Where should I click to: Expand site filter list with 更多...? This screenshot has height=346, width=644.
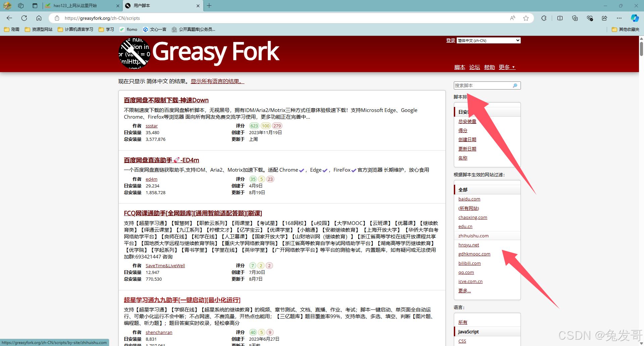coord(465,291)
